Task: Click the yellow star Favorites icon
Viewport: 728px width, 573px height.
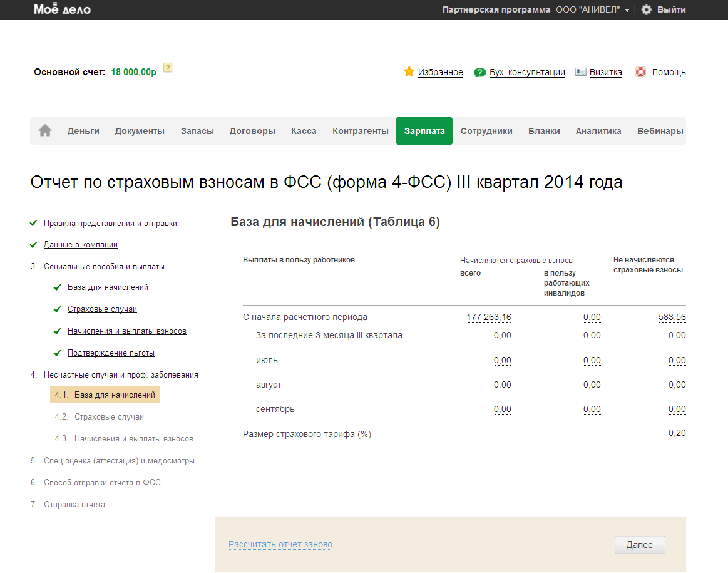Action: [409, 72]
